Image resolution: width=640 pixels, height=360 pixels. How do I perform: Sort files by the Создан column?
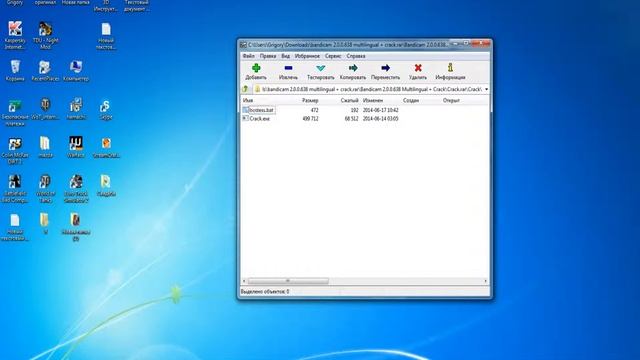click(x=411, y=100)
